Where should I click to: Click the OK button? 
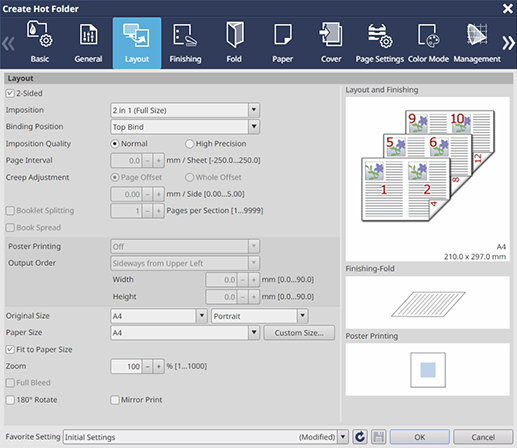(419, 437)
